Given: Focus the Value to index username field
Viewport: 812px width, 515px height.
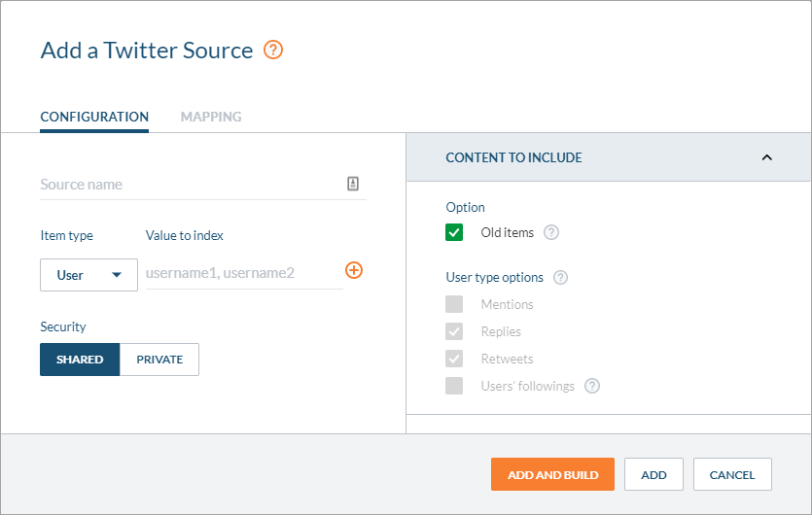Looking at the screenshot, I should point(244,273).
